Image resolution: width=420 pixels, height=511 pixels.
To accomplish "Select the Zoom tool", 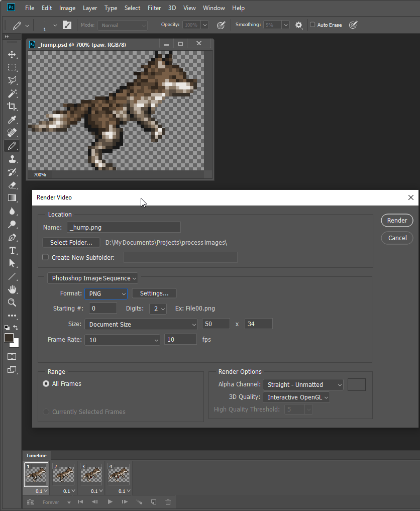I will [12, 302].
